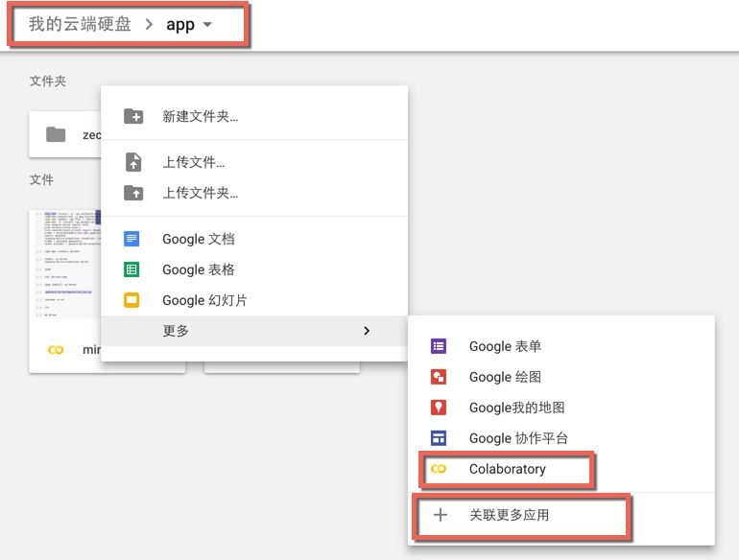739x560 pixels.
Task: Choose Google 表单 in the submenu
Action: (560, 346)
